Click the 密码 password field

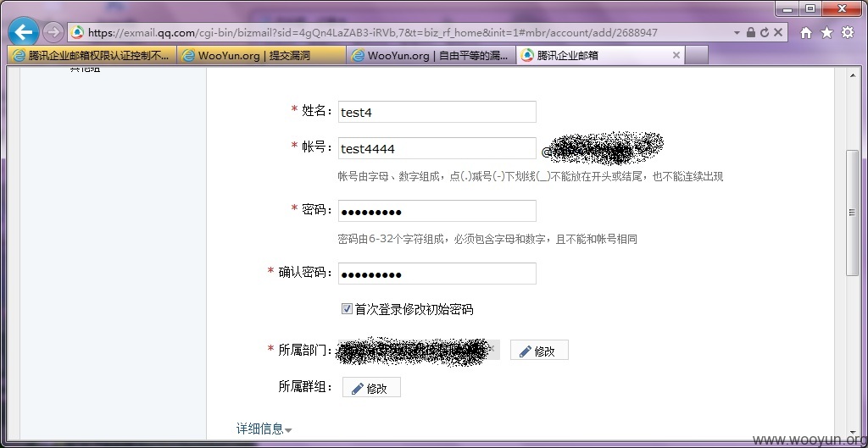(437, 211)
